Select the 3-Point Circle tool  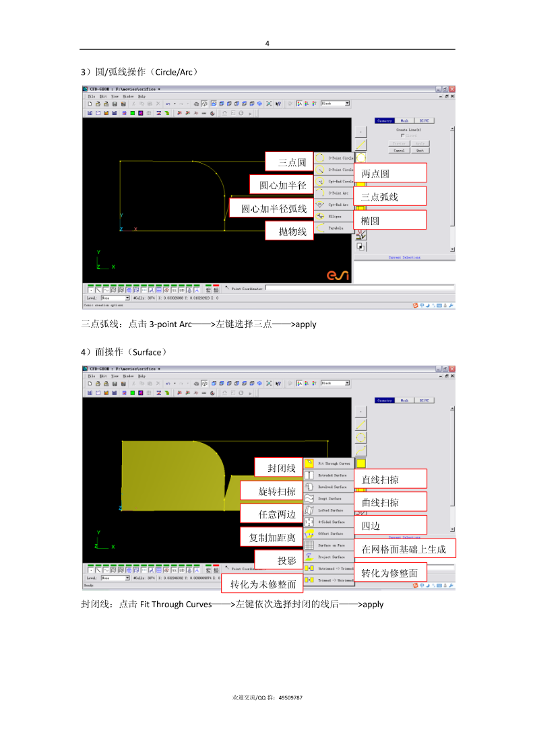pos(334,158)
